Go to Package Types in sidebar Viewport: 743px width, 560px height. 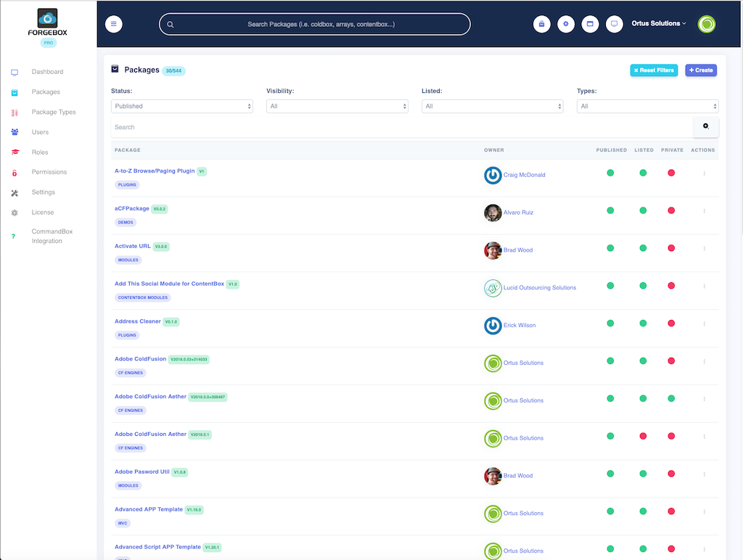click(x=54, y=112)
